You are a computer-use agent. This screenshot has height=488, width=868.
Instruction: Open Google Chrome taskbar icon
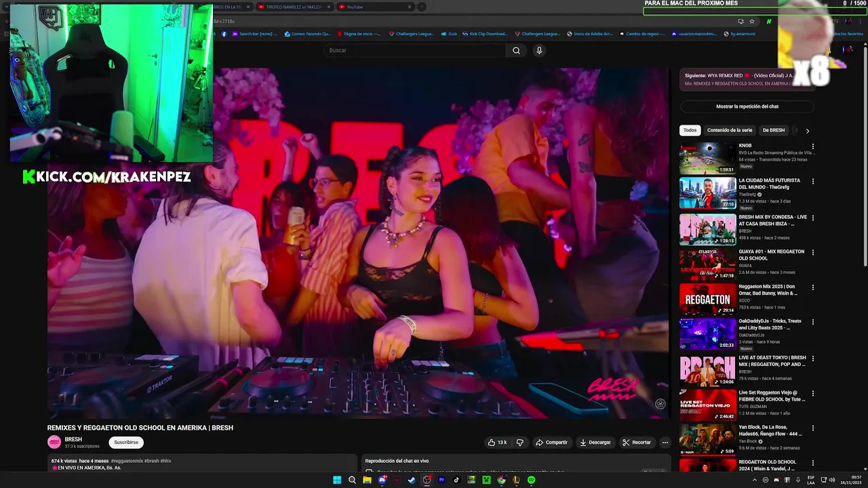pos(501,480)
